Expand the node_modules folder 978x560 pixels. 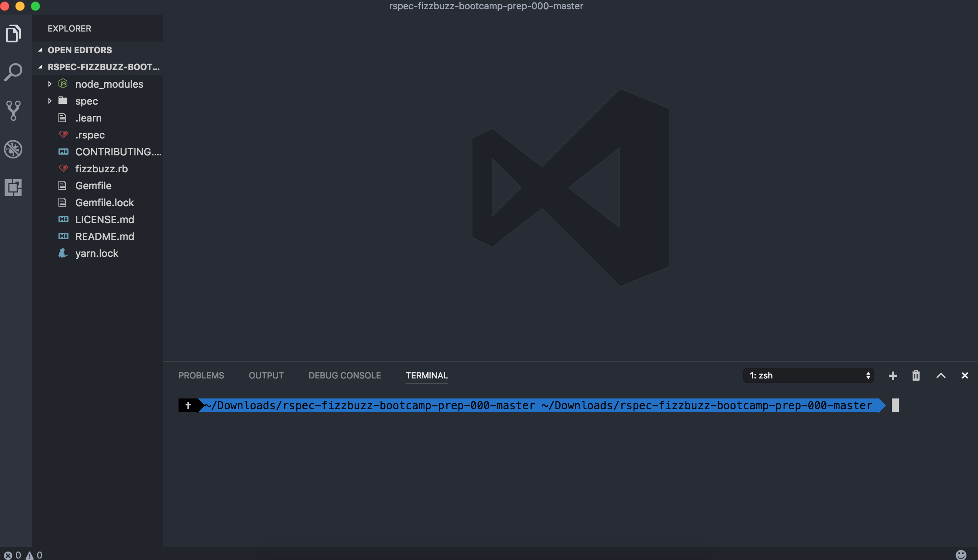click(50, 84)
